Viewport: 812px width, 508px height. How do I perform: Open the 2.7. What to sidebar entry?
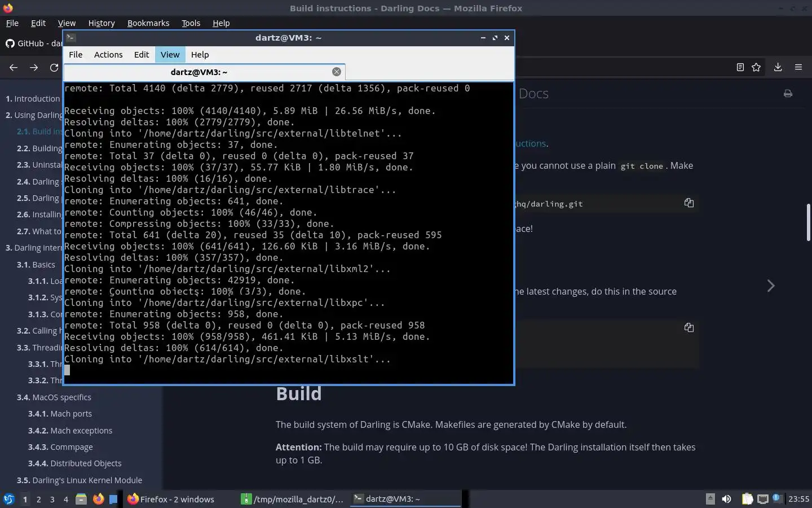[x=39, y=231]
